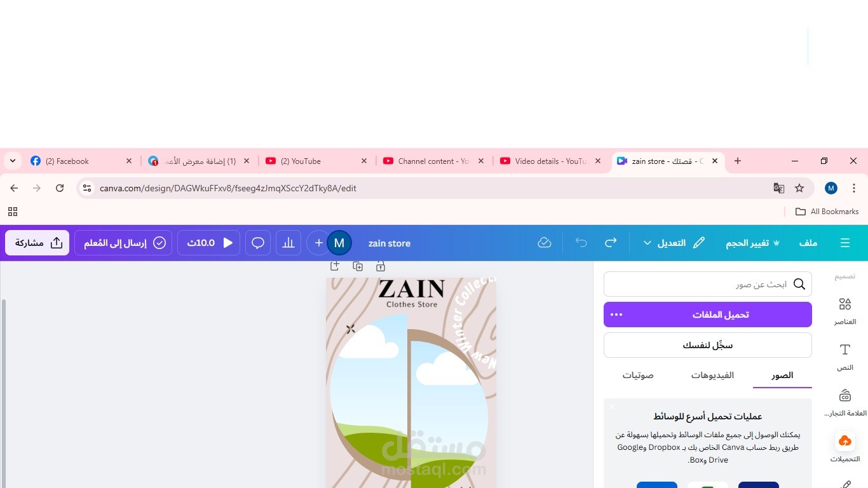Click the undo arrow in top toolbar
This screenshot has height=488, width=868.
(581, 243)
